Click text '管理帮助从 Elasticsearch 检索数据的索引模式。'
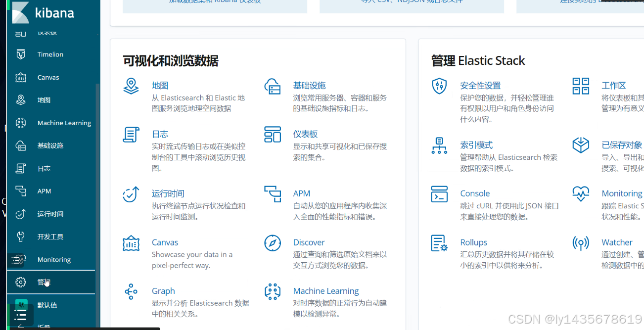 click(x=508, y=163)
